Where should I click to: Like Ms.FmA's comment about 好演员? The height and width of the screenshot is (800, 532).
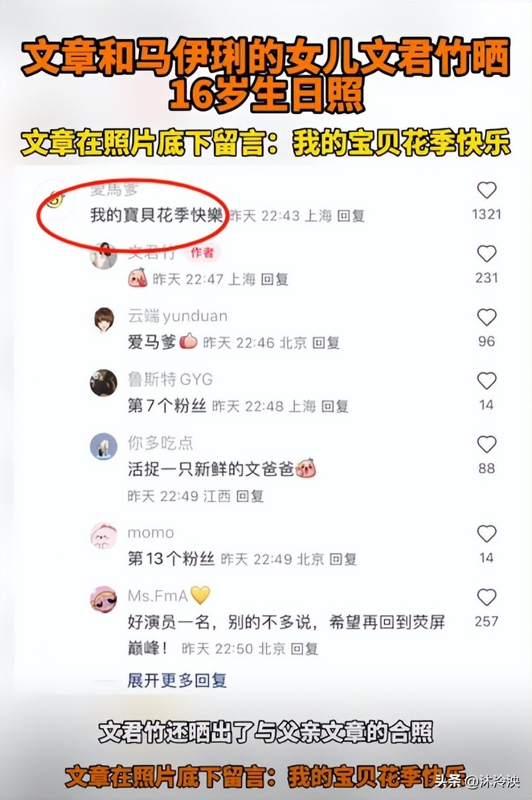(486, 597)
